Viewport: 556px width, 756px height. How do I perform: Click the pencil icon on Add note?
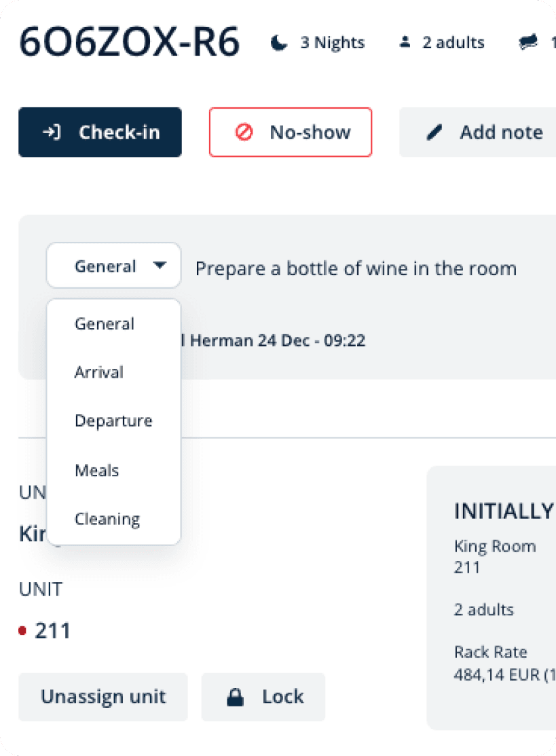pos(434,132)
